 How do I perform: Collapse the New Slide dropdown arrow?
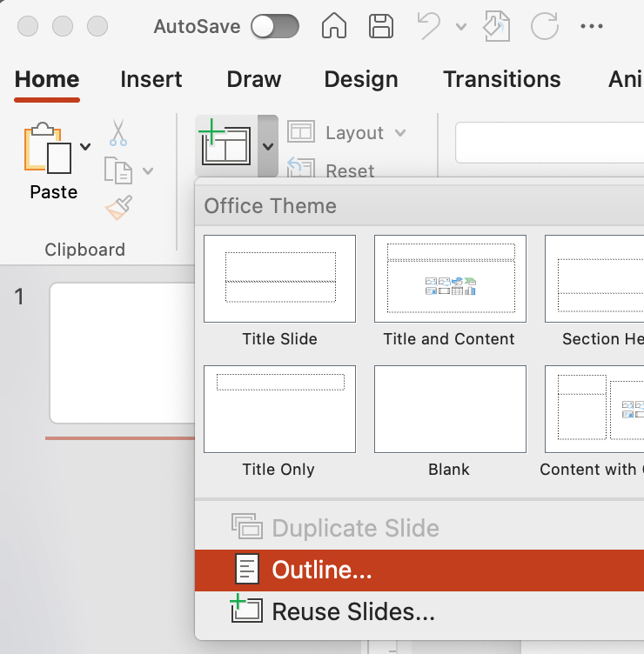[x=268, y=146]
